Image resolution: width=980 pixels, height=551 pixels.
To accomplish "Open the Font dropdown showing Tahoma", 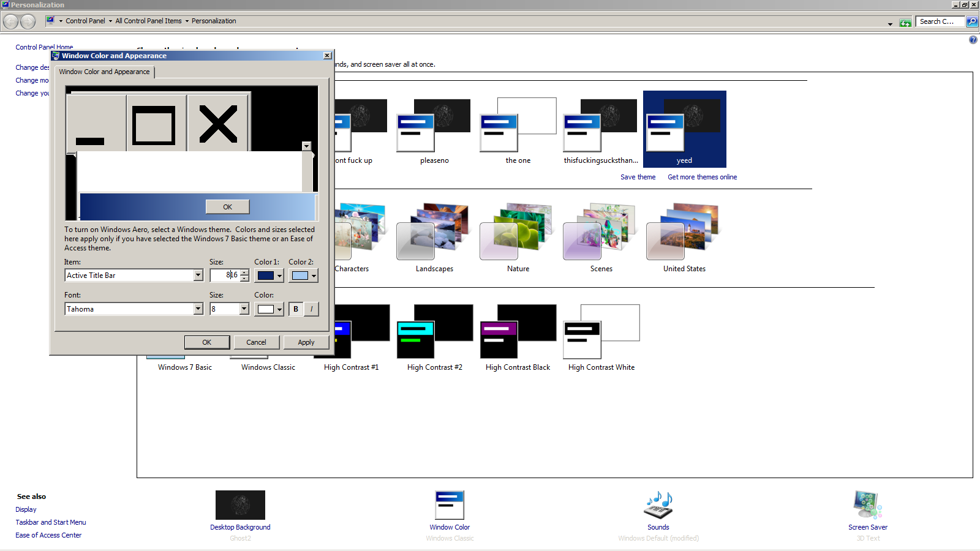I will coord(198,309).
